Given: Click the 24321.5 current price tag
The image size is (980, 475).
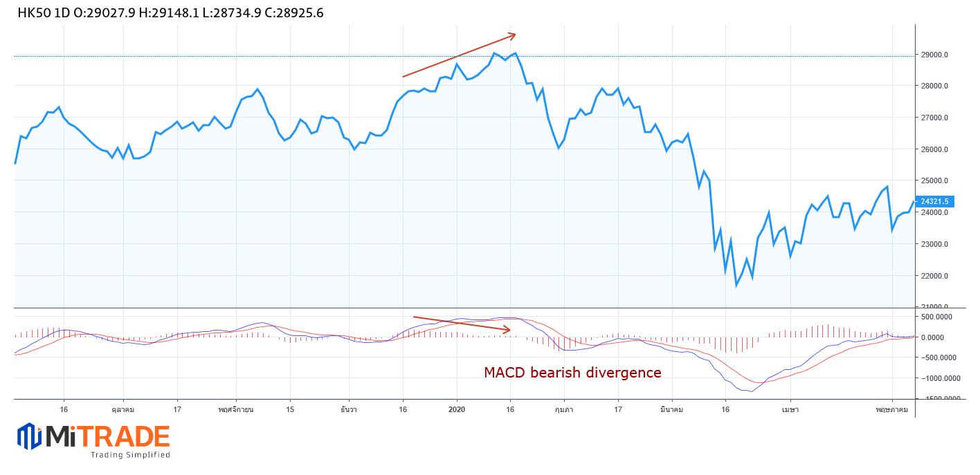Looking at the screenshot, I should click(934, 201).
